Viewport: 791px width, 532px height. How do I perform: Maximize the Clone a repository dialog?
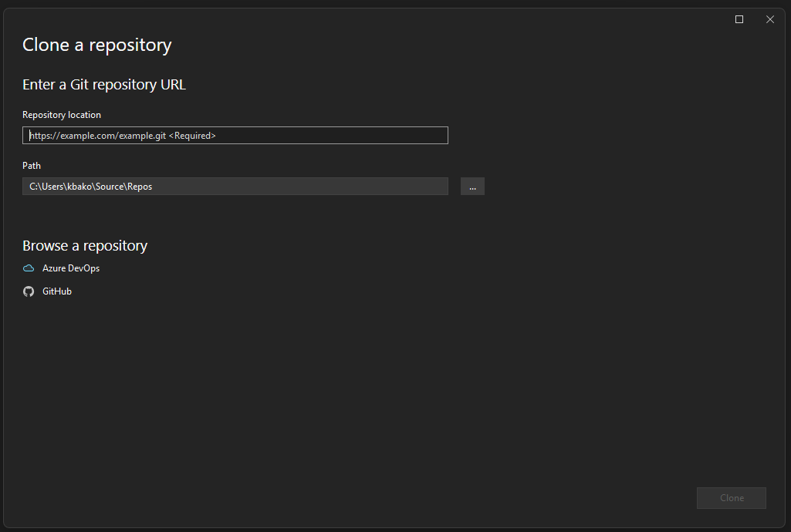tap(739, 19)
